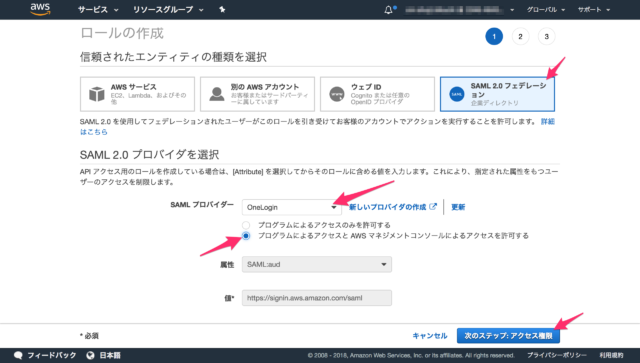Image resolution: width=640 pixels, height=363 pixels.
Task: Click the 信頼されたエンティティの種類を選択 heading
Action: pos(173,57)
